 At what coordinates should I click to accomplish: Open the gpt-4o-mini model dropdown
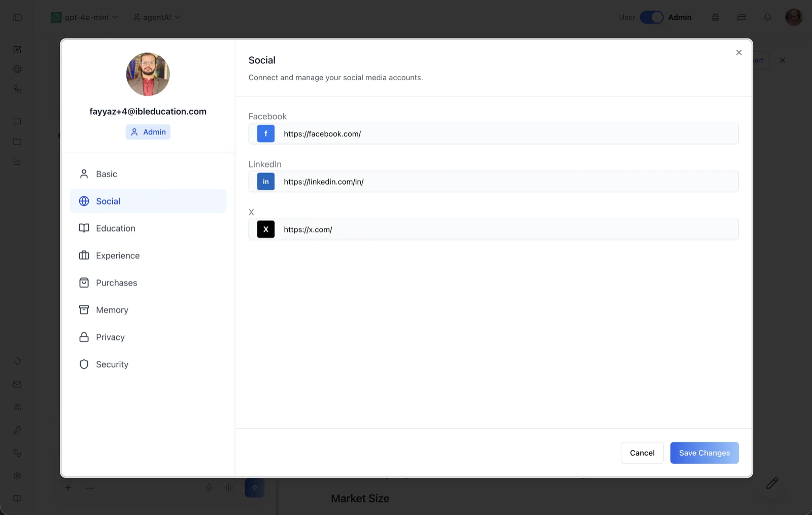point(84,17)
